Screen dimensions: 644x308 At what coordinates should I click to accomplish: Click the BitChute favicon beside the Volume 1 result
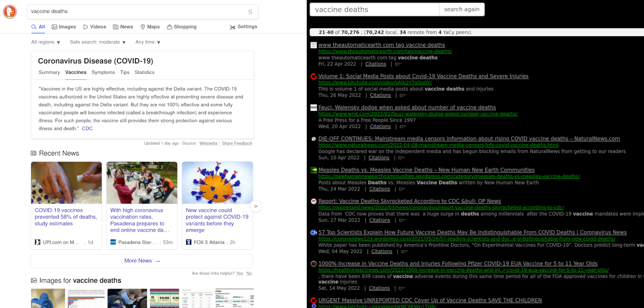click(314, 76)
